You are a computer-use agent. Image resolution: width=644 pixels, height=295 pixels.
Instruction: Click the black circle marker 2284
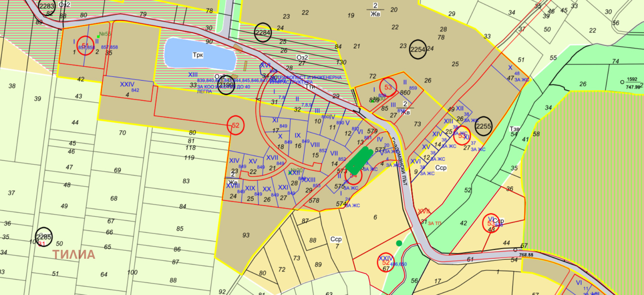point(263,33)
